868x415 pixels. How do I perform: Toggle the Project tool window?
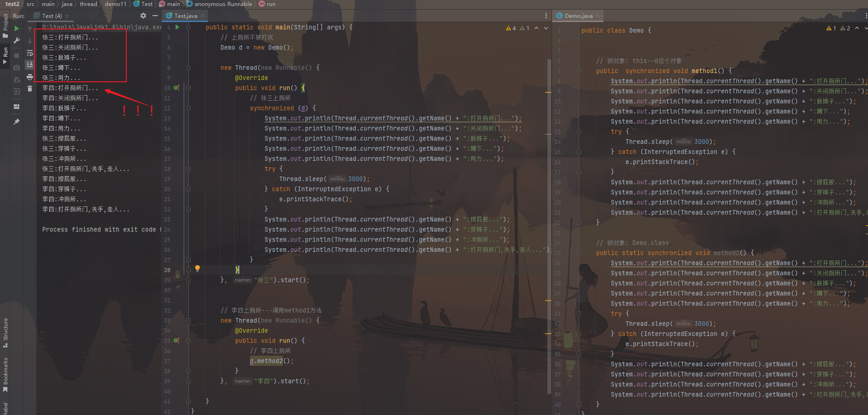pyautogui.click(x=5, y=25)
